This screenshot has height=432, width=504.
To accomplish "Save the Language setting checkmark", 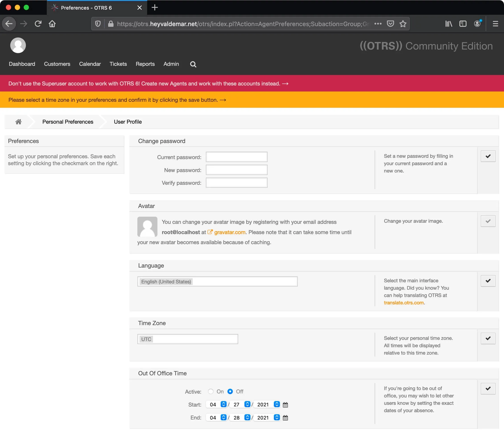I will [488, 281].
